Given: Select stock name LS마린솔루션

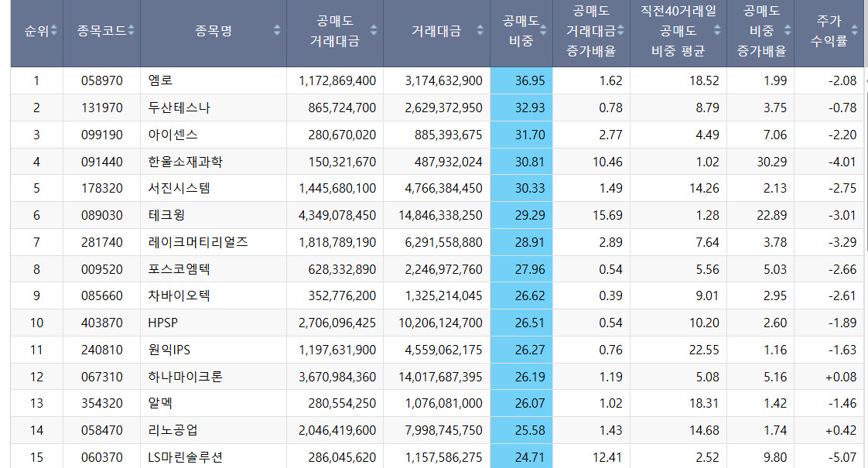Looking at the screenshot, I should [x=185, y=457].
